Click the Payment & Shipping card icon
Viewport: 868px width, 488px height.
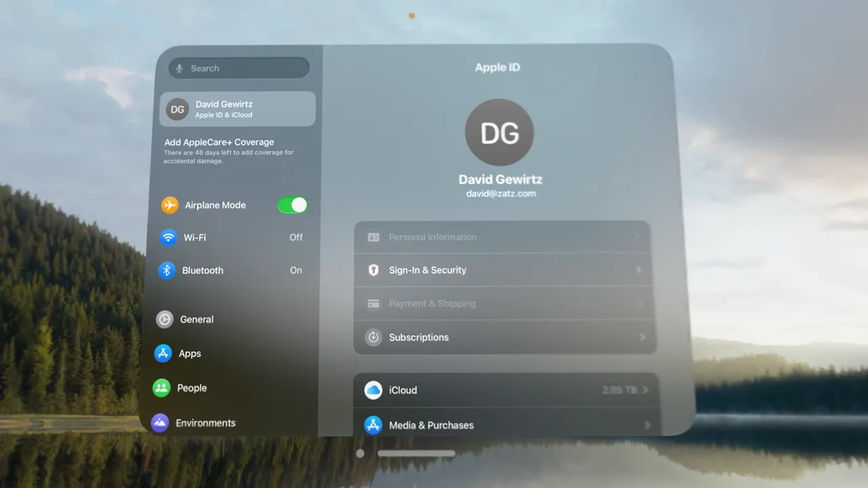coord(374,304)
